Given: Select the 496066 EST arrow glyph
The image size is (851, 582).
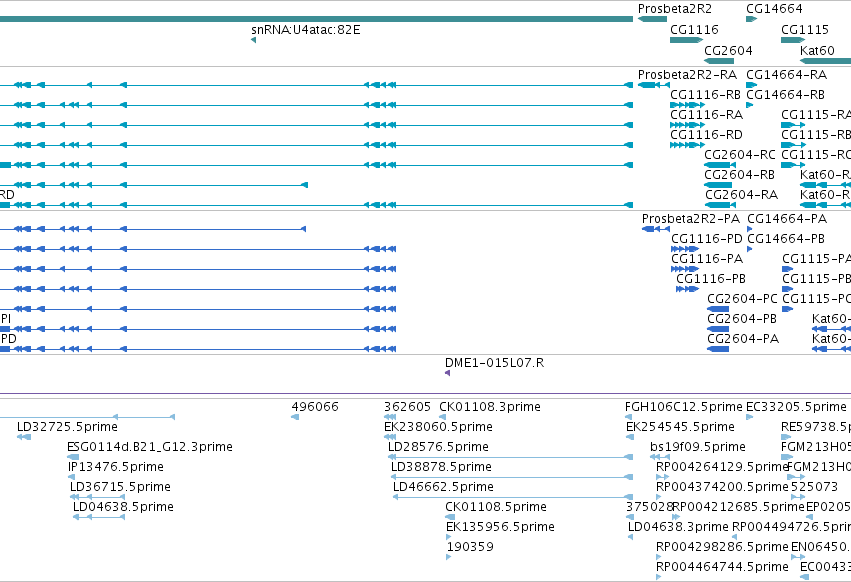Looking at the screenshot, I should (295, 417).
